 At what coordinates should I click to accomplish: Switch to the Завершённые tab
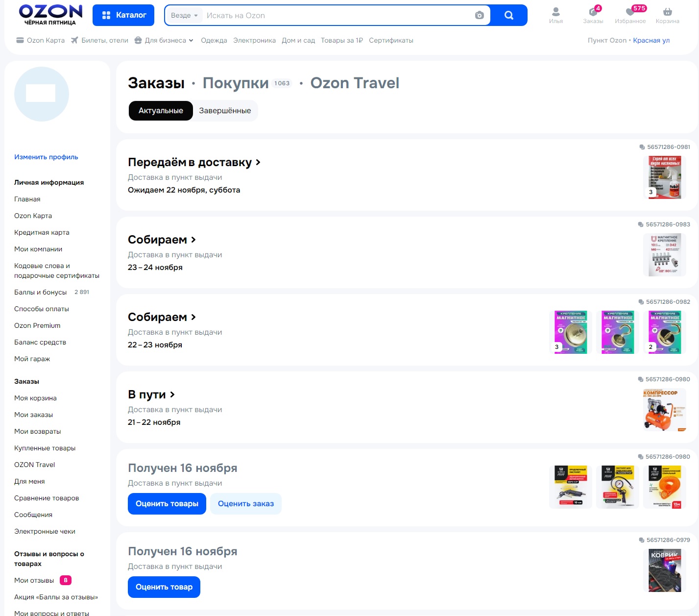coord(225,111)
